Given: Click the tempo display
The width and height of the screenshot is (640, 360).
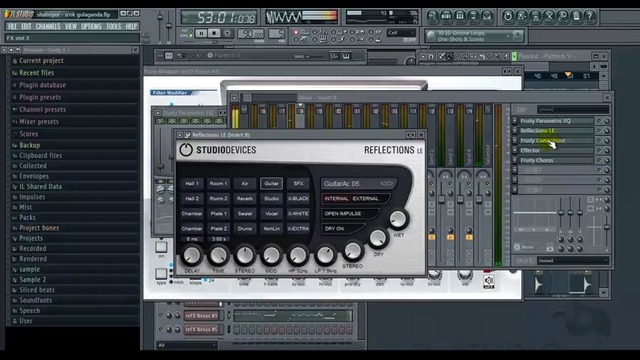Looking at the screenshot, I should click(x=251, y=33).
